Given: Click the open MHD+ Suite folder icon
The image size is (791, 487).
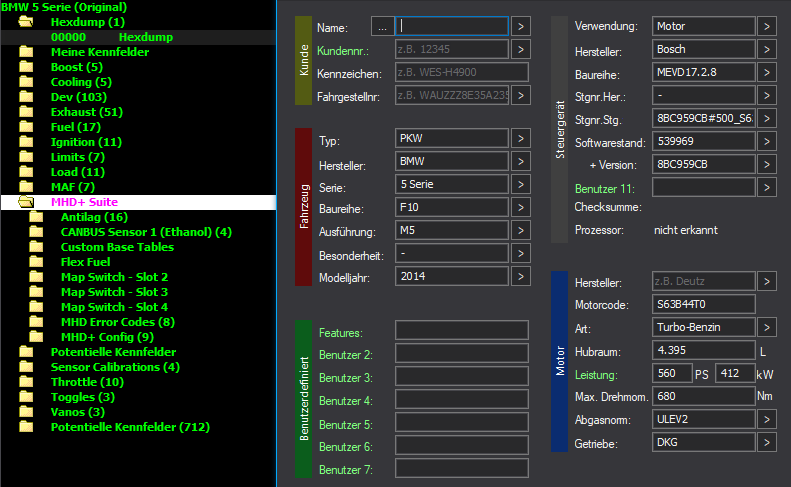Looking at the screenshot, I should click(x=26, y=202).
